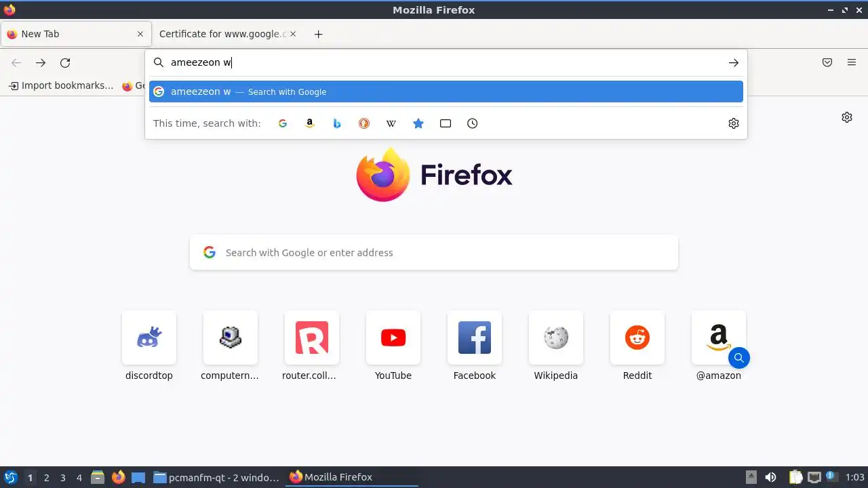Click Import bookmarks... in bookmarks toolbar
Image resolution: width=868 pixels, height=488 pixels.
coord(61,85)
